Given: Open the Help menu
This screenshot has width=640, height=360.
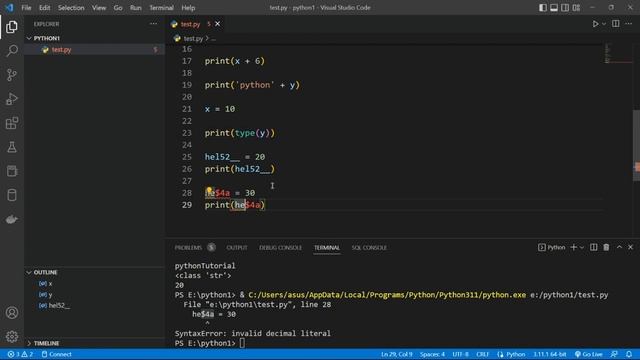Looking at the screenshot, I should (x=188, y=8).
